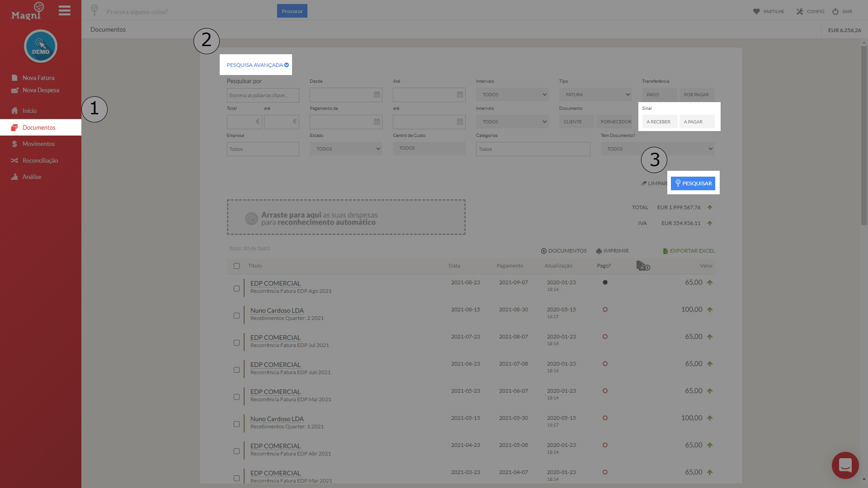The width and height of the screenshot is (868, 488).
Task: Check the EDP Ago 2021 row checkbox
Action: tap(236, 289)
